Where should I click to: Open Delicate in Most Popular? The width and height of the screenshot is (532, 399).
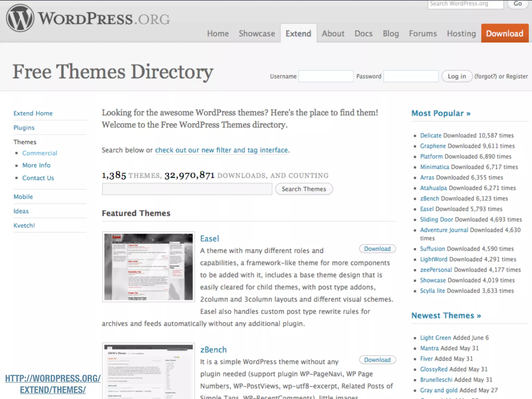431,135
